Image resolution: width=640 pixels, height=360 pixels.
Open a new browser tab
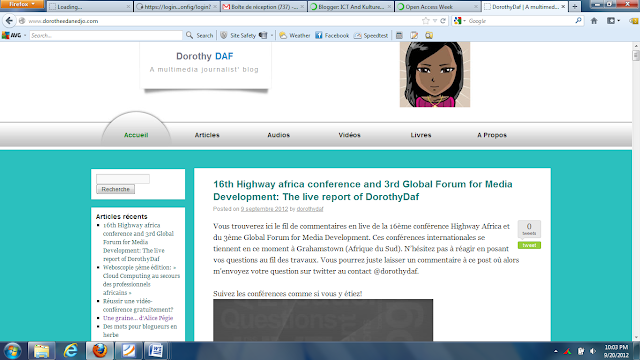[575, 7]
